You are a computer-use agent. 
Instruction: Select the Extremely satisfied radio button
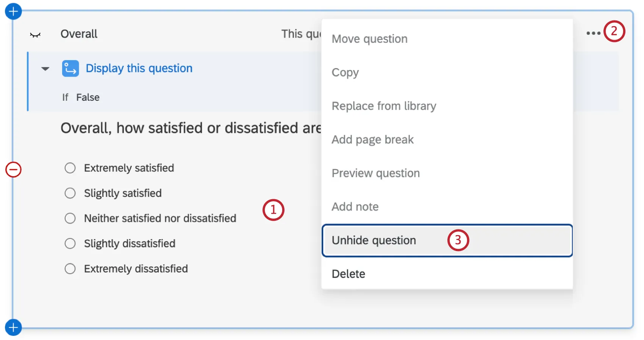click(x=70, y=168)
